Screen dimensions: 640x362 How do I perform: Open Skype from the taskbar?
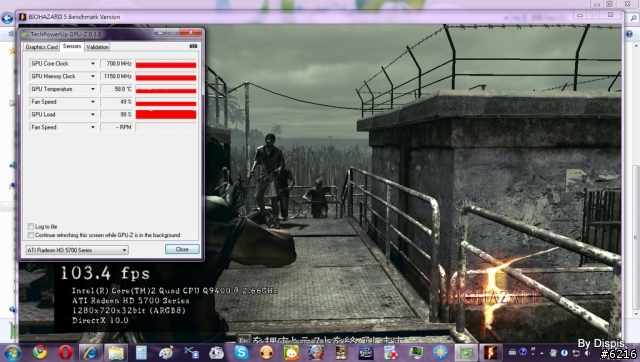click(x=241, y=352)
